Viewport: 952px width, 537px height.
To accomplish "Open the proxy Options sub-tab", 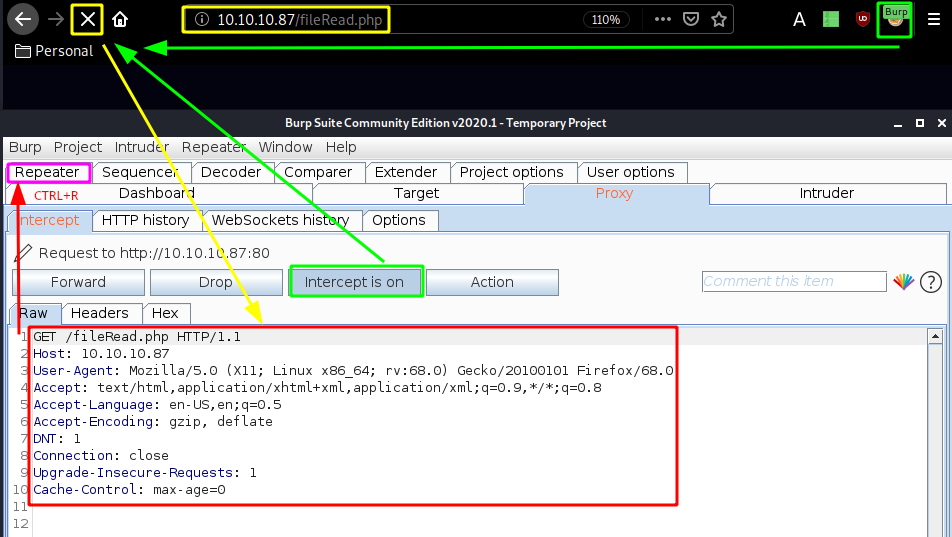I will tap(399, 221).
